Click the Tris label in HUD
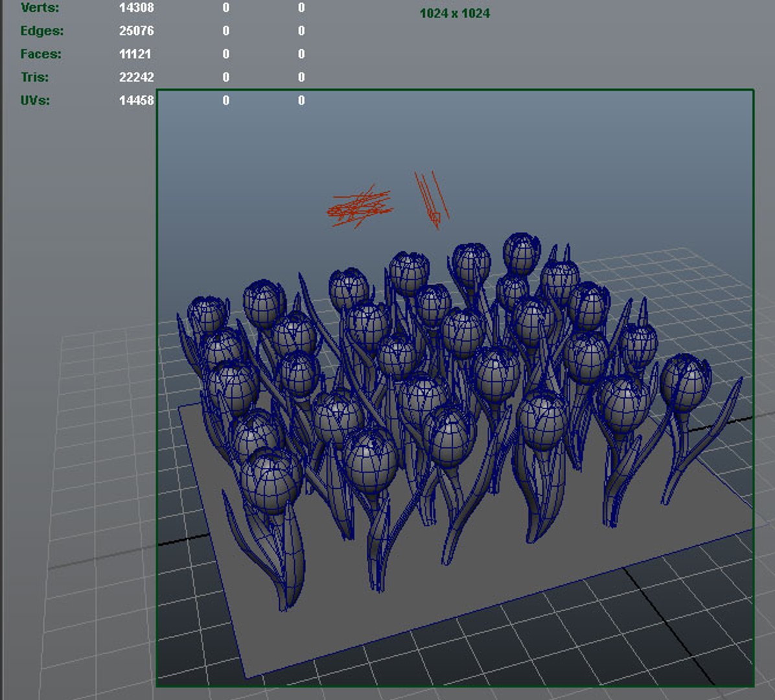The height and width of the screenshot is (700, 775). click(34, 77)
